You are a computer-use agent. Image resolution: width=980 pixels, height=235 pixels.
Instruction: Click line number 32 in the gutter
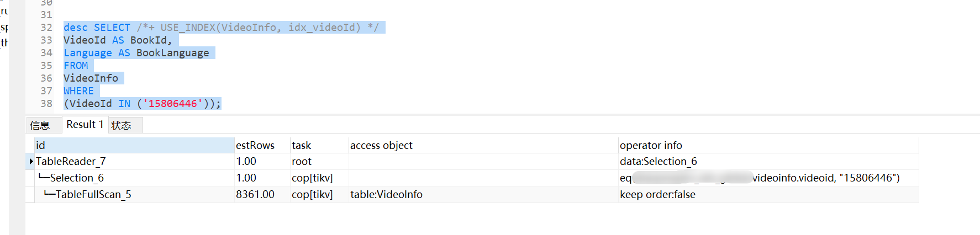pyautogui.click(x=46, y=28)
